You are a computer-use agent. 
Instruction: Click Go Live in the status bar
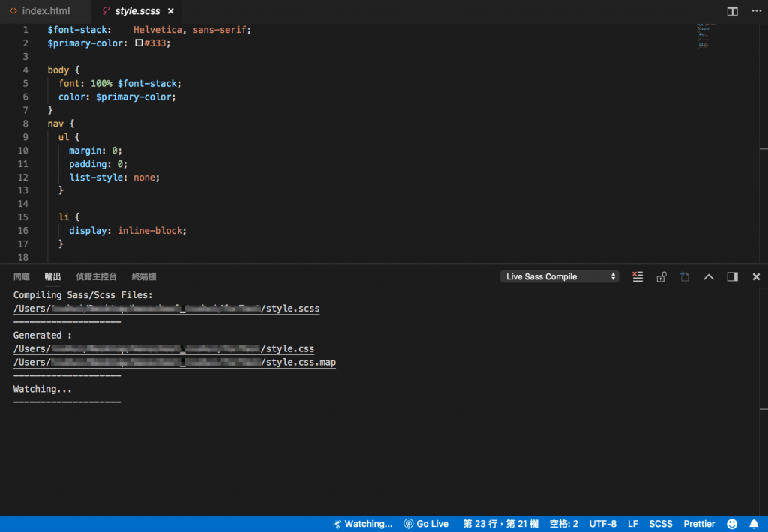pos(426,524)
